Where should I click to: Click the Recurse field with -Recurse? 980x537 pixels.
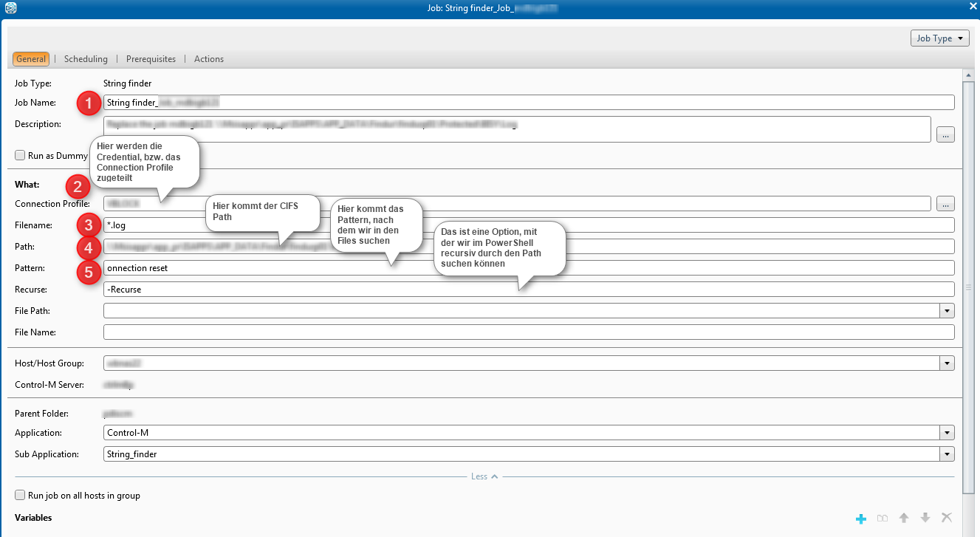point(529,290)
